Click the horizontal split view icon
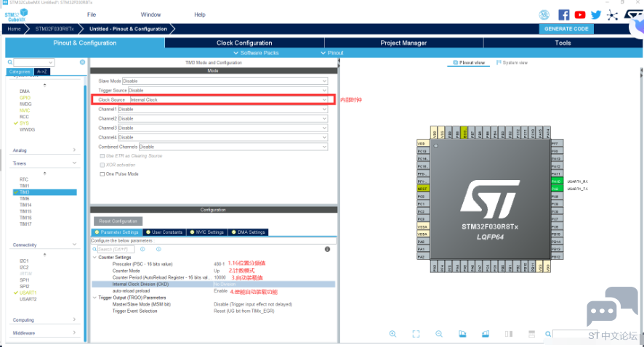Image resolution: width=644 pixels, height=347 pixels. (x=532, y=334)
